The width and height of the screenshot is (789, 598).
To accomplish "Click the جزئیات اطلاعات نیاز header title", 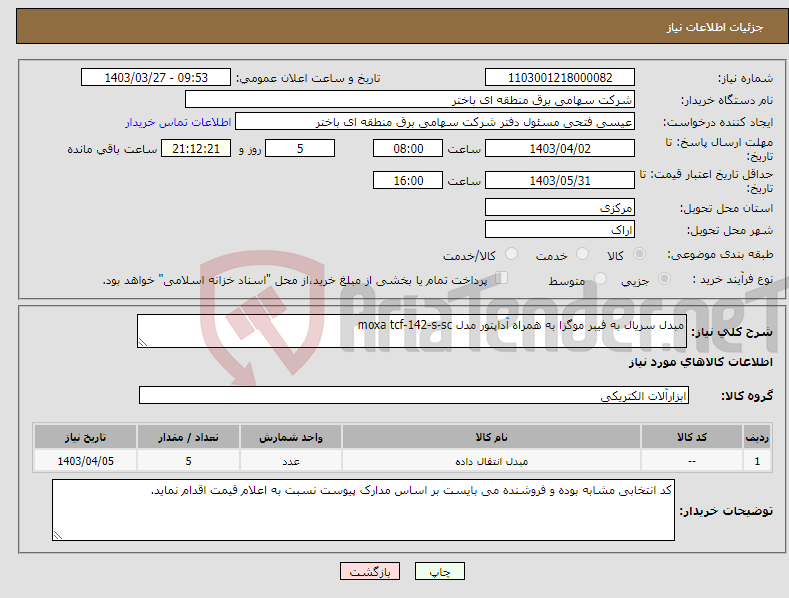I will click(715, 27).
